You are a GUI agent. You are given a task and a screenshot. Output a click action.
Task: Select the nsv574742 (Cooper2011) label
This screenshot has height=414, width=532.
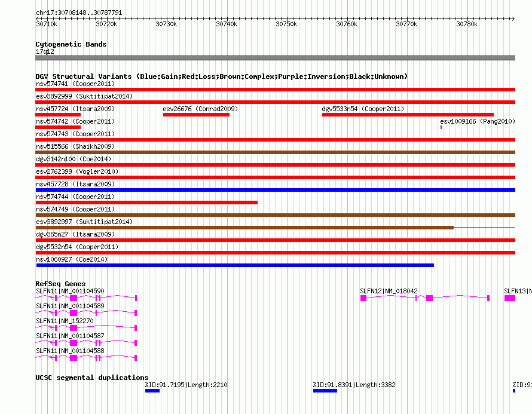click(75, 121)
